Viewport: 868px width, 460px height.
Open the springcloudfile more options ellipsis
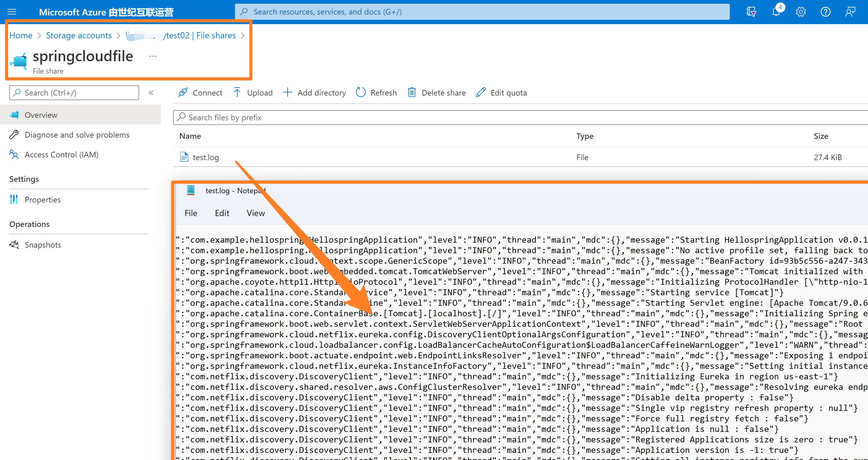coord(153,56)
